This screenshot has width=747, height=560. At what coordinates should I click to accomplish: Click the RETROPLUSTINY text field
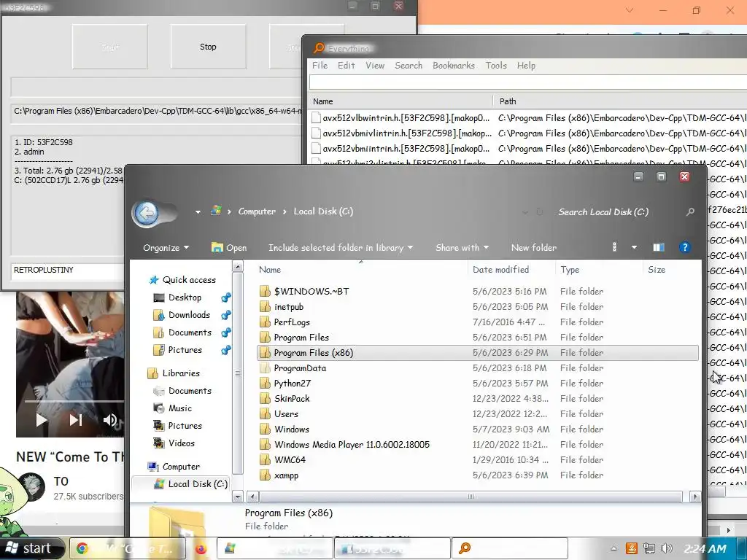69,270
